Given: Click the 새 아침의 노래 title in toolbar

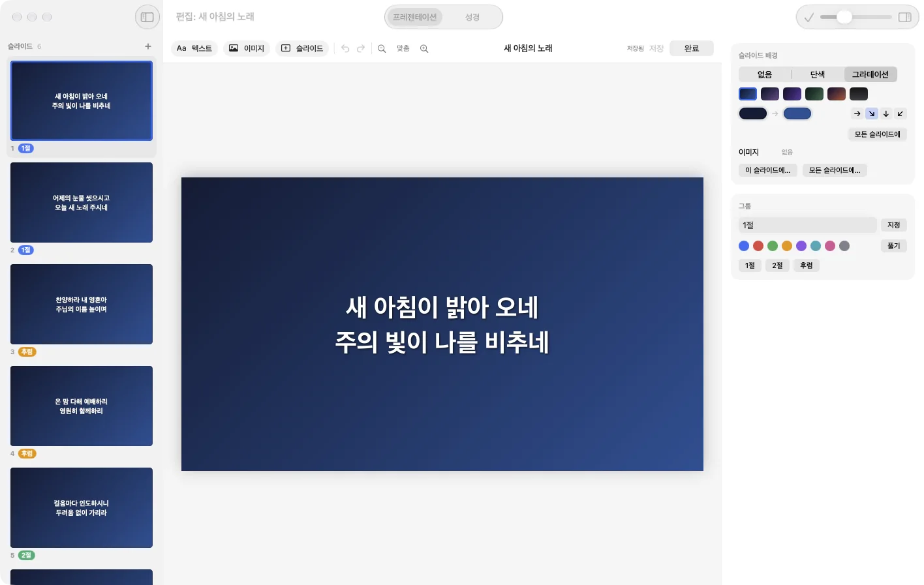Looking at the screenshot, I should click(x=528, y=48).
